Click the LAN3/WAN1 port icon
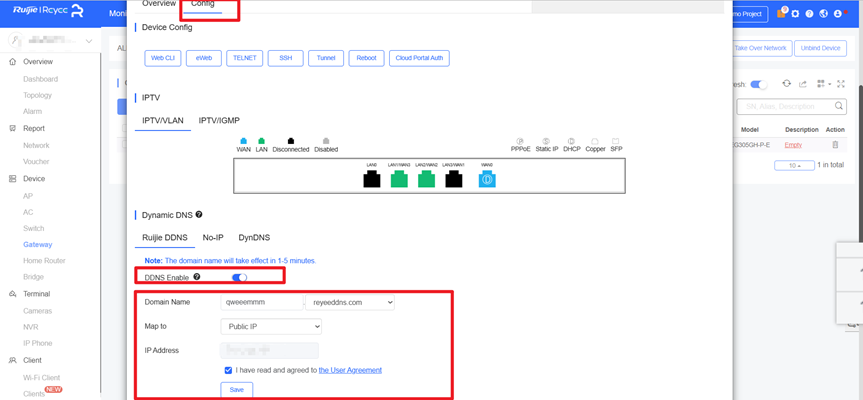863x400 pixels. click(454, 179)
